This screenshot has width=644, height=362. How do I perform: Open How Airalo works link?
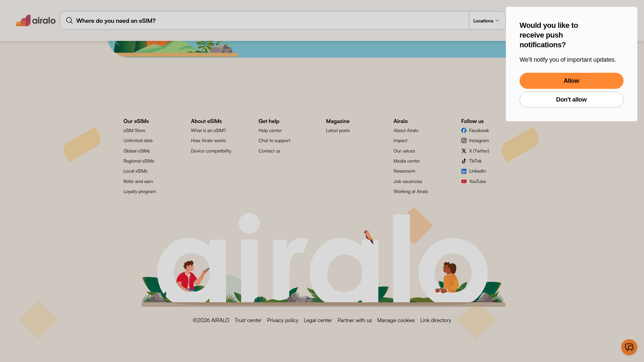coord(208,140)
